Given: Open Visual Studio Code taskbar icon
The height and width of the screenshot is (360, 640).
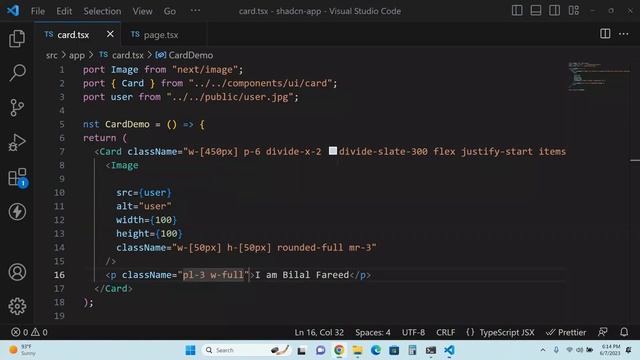Looking at the screenshot, I should 449,350.
